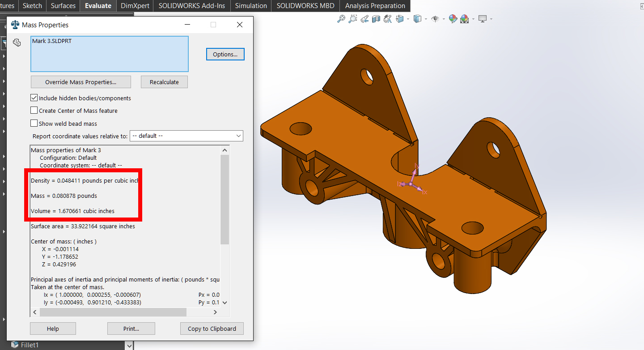The height and width of the screenshot is (350, 644).
Task: Open the coordinate system default dropdown
Action: [186, 136]
